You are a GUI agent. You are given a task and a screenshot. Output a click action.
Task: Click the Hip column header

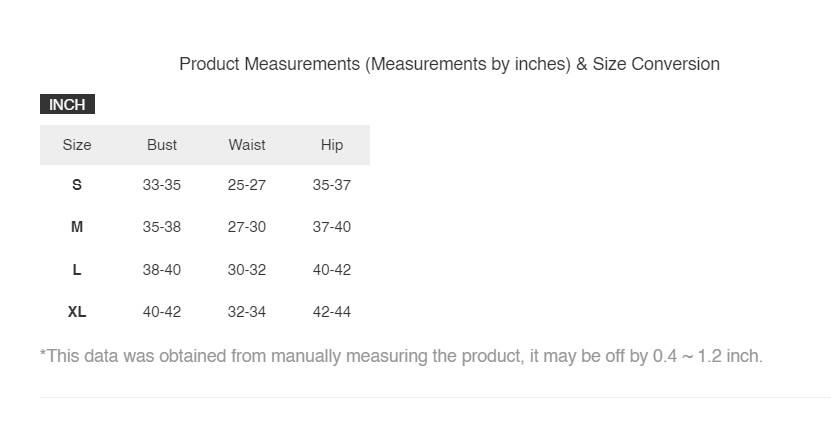pyautogui.click(x=332, y=145)
